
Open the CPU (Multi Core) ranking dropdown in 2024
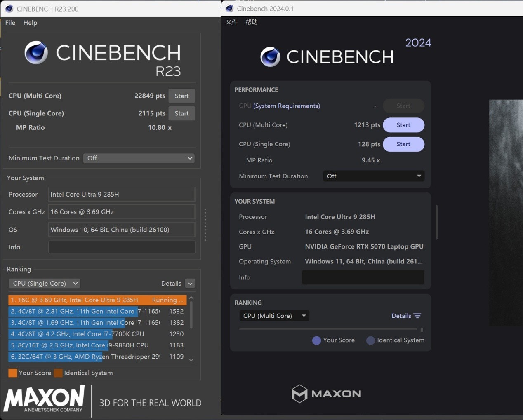(x=274, y=316)
